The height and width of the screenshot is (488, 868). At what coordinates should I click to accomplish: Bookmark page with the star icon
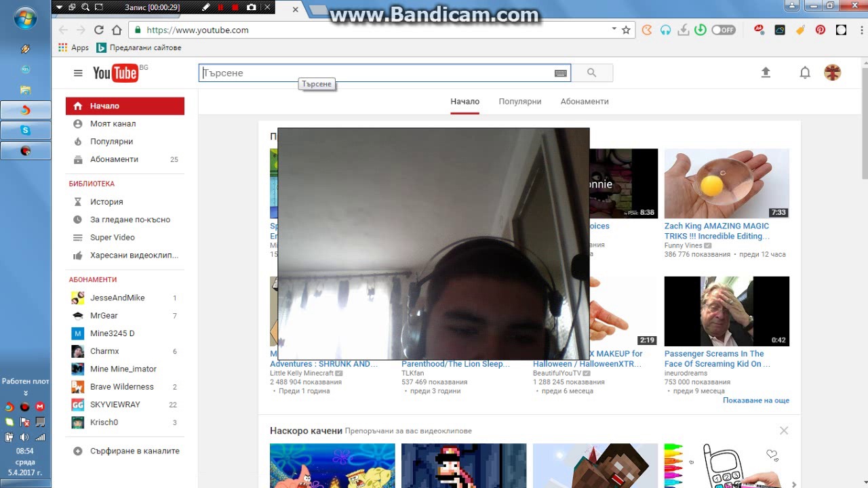[x=626, y=30]
